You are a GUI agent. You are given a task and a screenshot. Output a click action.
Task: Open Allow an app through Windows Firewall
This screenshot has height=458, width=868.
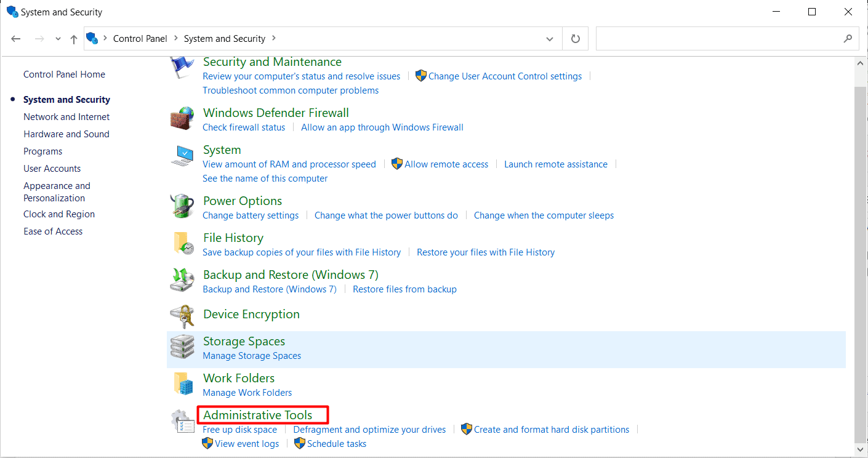pos(382,127)
